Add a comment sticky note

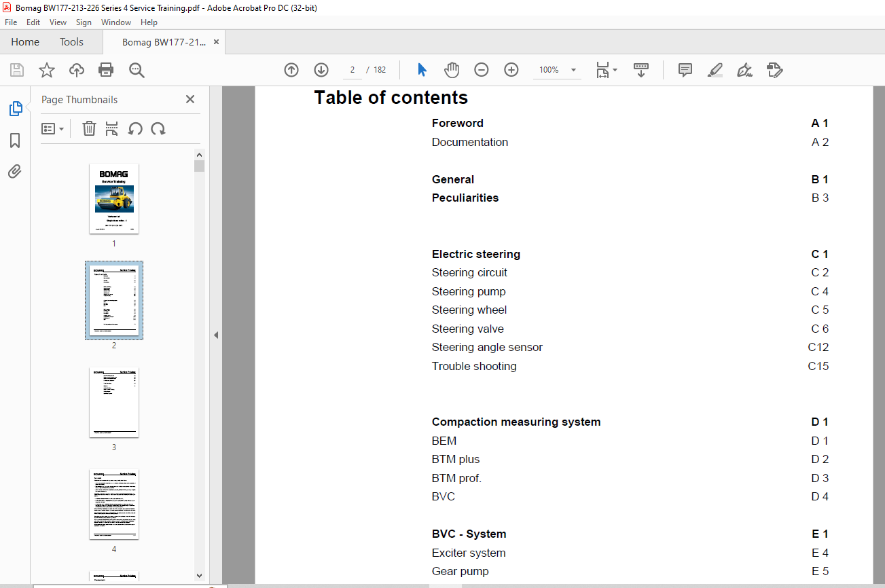click(x=685, y=70)
